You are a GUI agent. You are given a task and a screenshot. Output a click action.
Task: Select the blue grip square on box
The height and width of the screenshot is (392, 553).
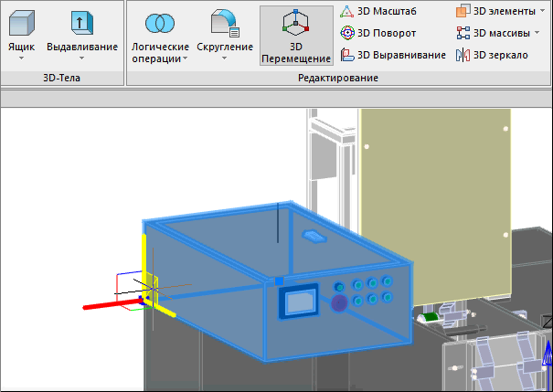[x=280, y=281]
